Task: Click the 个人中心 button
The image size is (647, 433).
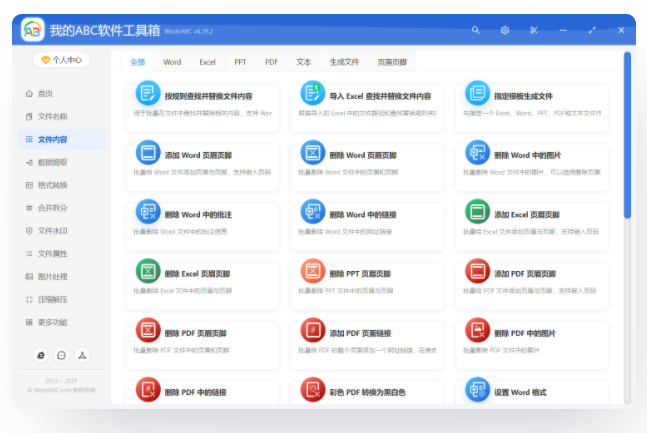Action: (62, 60)
